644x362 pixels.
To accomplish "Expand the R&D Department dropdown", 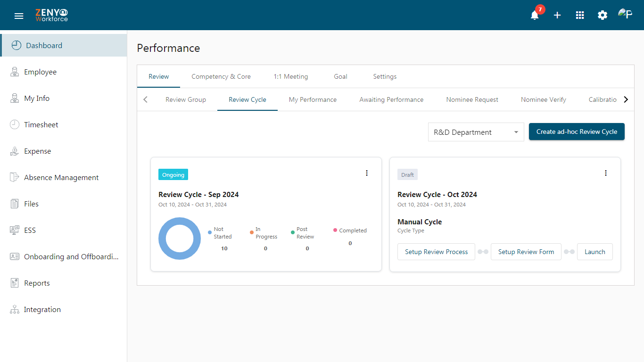I will [476, 132].
